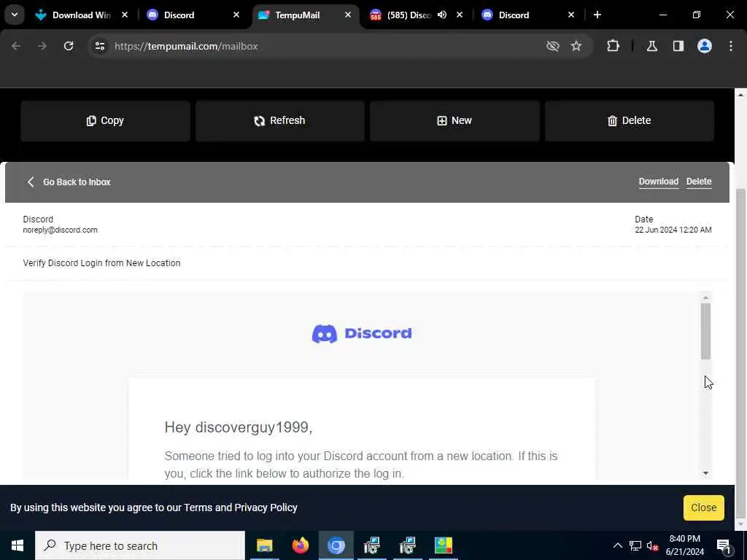This screenshot has height=560, width=747.
Task: Switch to the (585) Disco tab
Action: click(409, 15)
